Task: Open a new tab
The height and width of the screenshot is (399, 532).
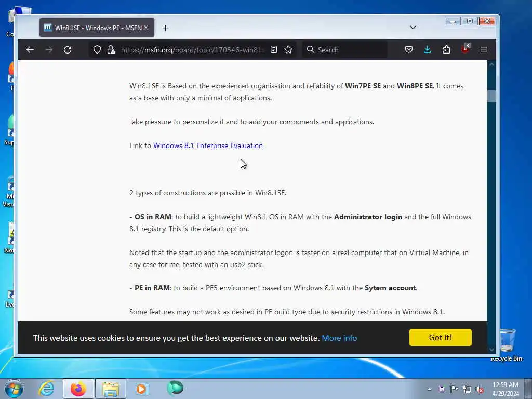Action: tap(165, 28)
